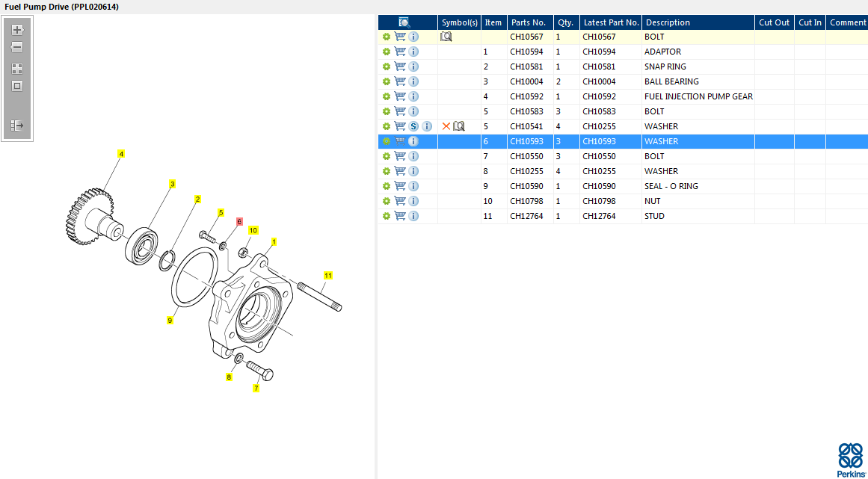Select the SEAL - O RING table row
Screen dimensions: 868x479
pyautogui.click(x=671, y=186)
